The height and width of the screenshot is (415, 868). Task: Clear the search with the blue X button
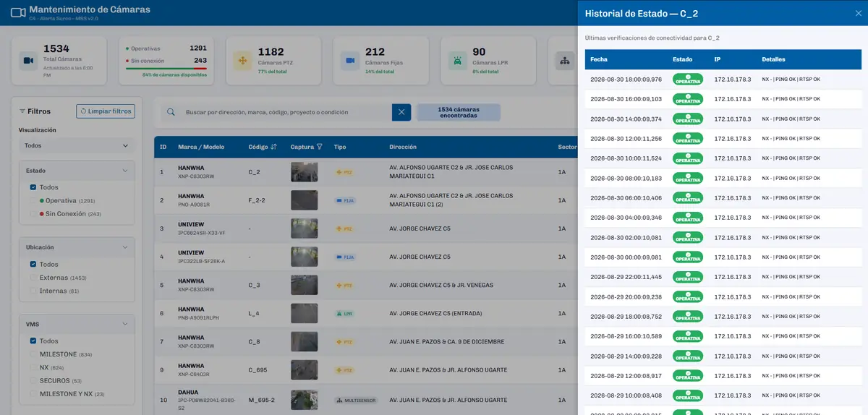click(401, 112)
